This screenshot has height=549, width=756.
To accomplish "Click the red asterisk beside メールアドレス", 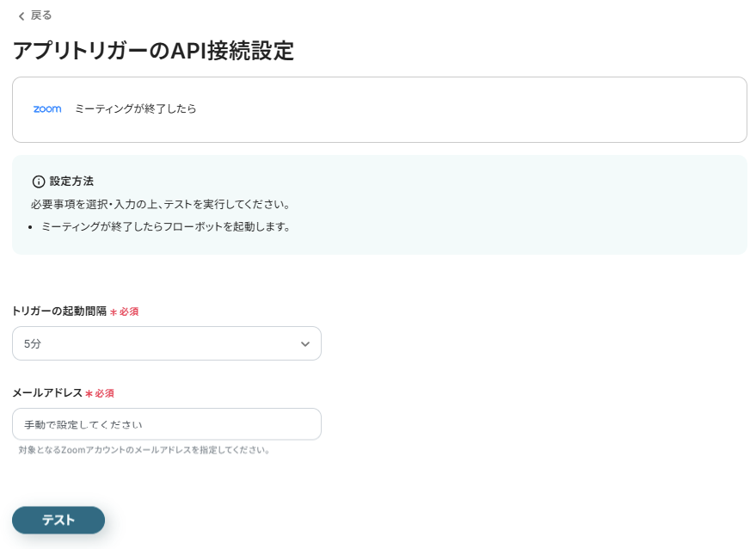I will pyautogui.click(x=89, y=393).
